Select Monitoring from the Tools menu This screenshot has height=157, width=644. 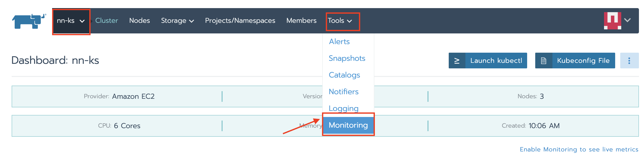pyautogui.click(x=348, y=125)
